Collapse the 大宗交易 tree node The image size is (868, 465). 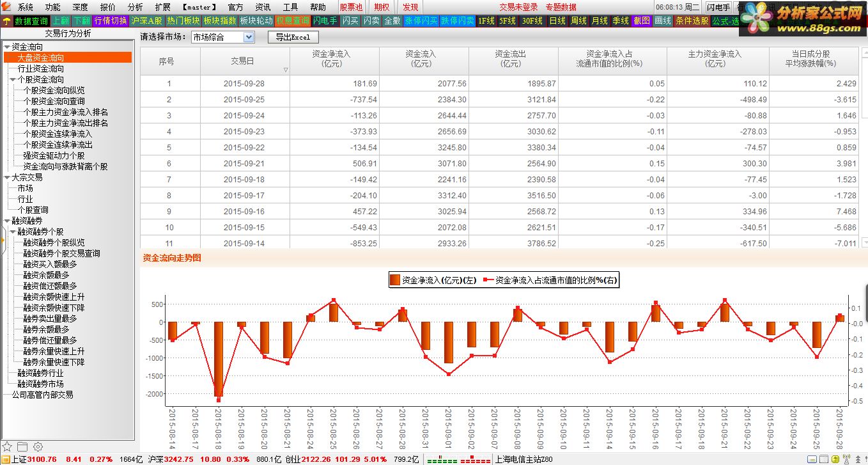tap(6, 178)
